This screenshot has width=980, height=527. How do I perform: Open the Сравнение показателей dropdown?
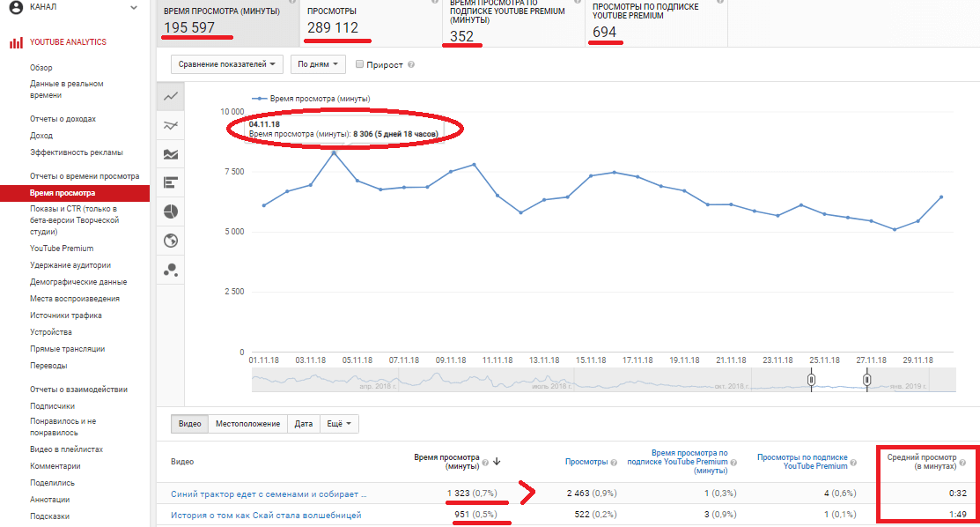(227, 64)
